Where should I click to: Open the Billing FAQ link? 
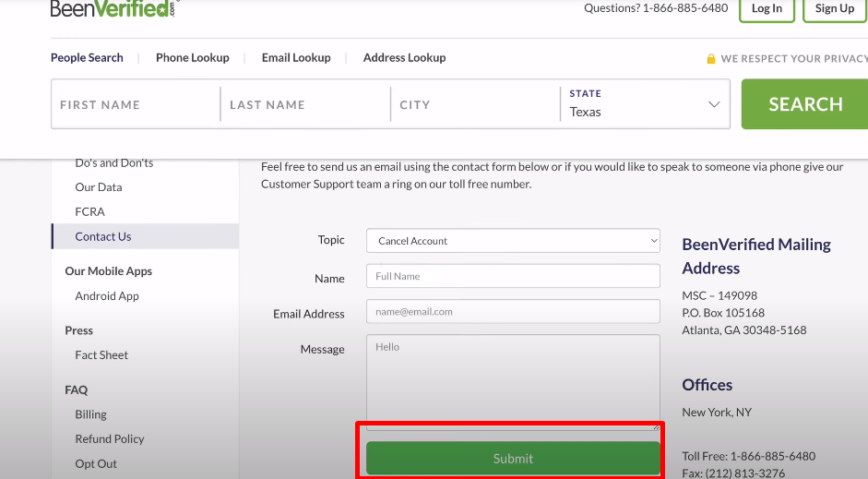pyautogui.click(x=90, y=414)
